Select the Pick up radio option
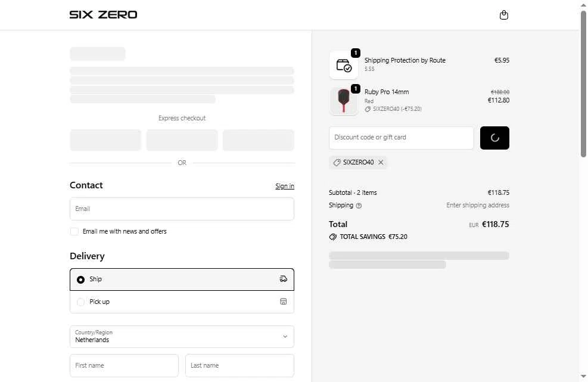Viewport: 588px width, 382px height. click(x=80, y=302)
